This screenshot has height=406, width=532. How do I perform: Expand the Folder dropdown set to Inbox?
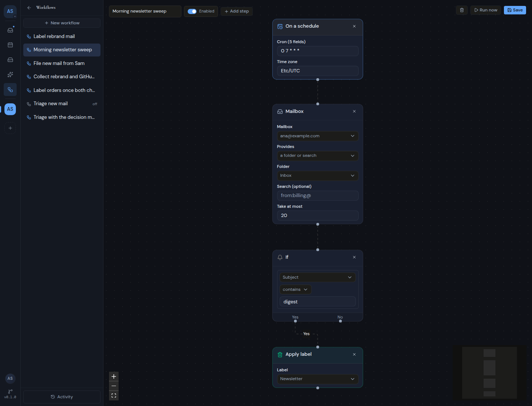[x=318, y=176]
